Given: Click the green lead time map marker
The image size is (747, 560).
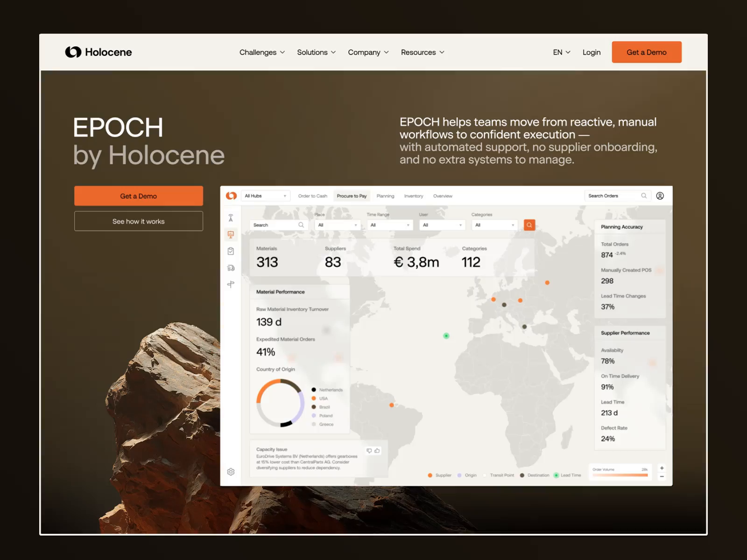Looking at the screenshot, I should (446, 336).
